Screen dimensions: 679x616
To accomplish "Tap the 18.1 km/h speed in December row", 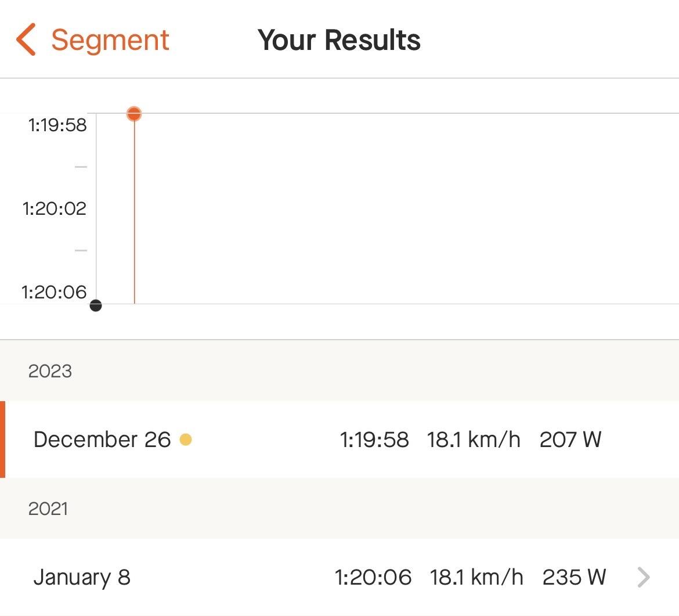I will coord(474,440).
